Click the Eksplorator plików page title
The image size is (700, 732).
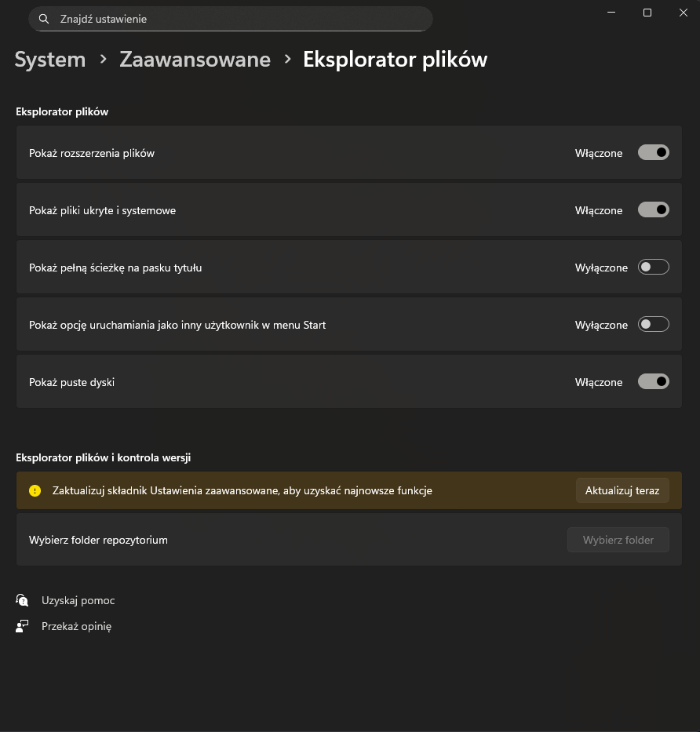[x=395, y=60]
